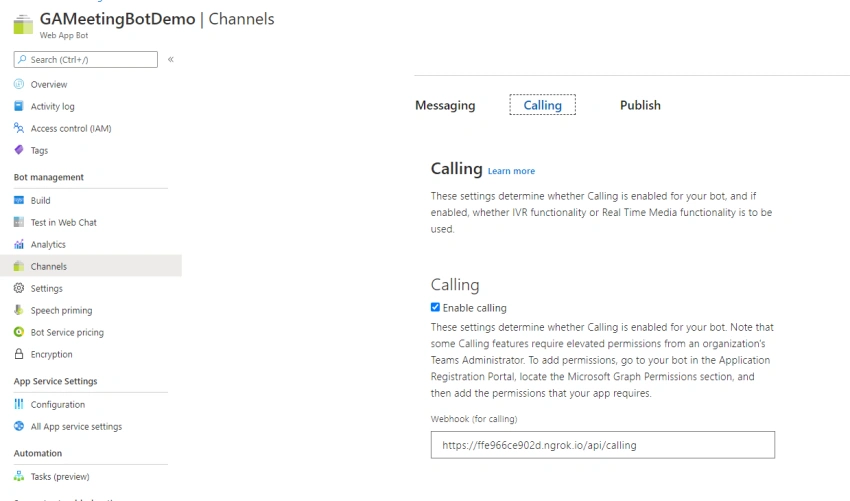This screenshot has height=501, width=850.
Task: Click the 'Bot management' section heading
Action: pyautogui.click(x=49, y=177)
